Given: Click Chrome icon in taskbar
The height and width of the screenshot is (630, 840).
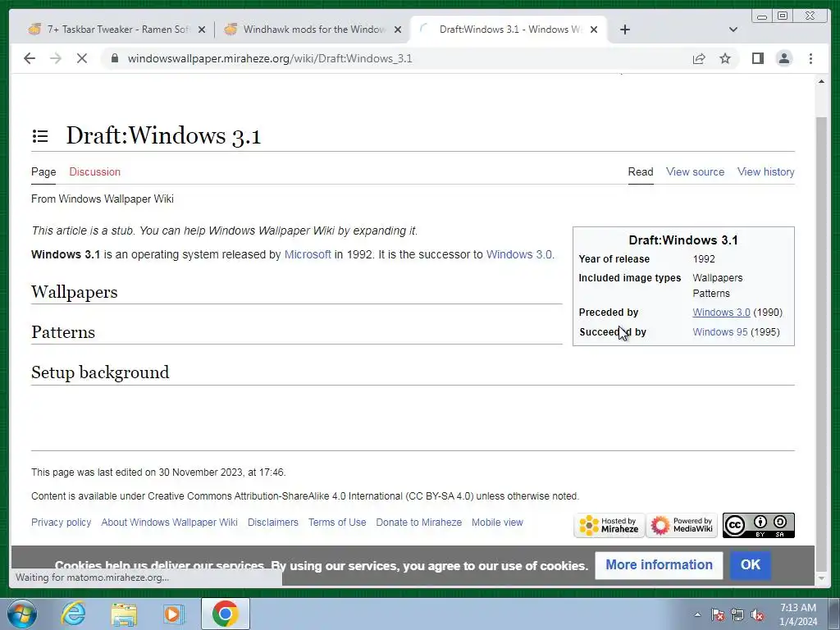Looking at the screenshot, I should click(225, 614).
